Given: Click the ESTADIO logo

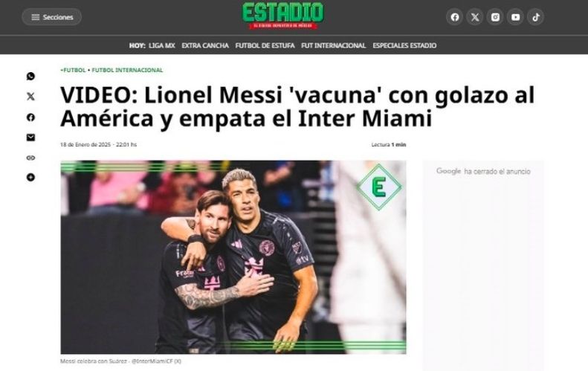Looking at the screenshot, I should tap(283, 16).
